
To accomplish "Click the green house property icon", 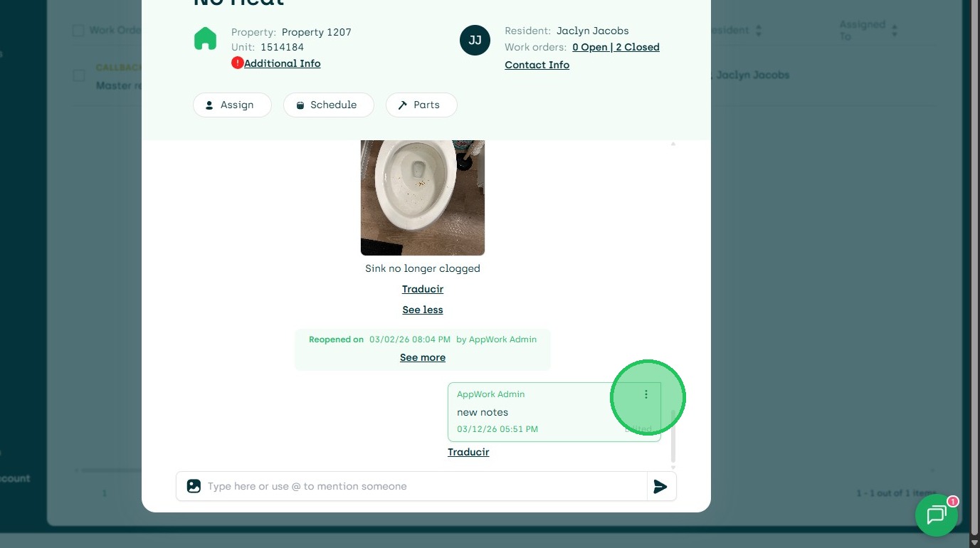I will 205,38.
